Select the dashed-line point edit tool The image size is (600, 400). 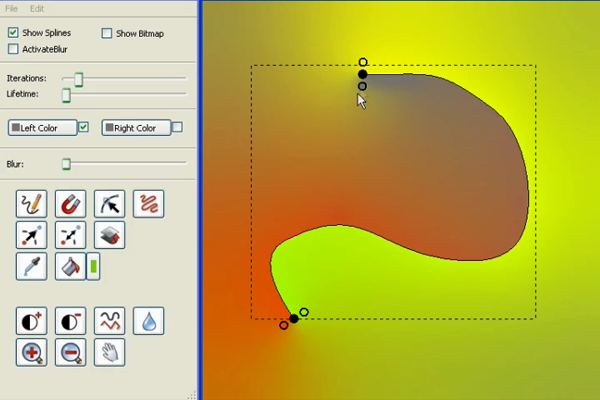tap(70, 235)
